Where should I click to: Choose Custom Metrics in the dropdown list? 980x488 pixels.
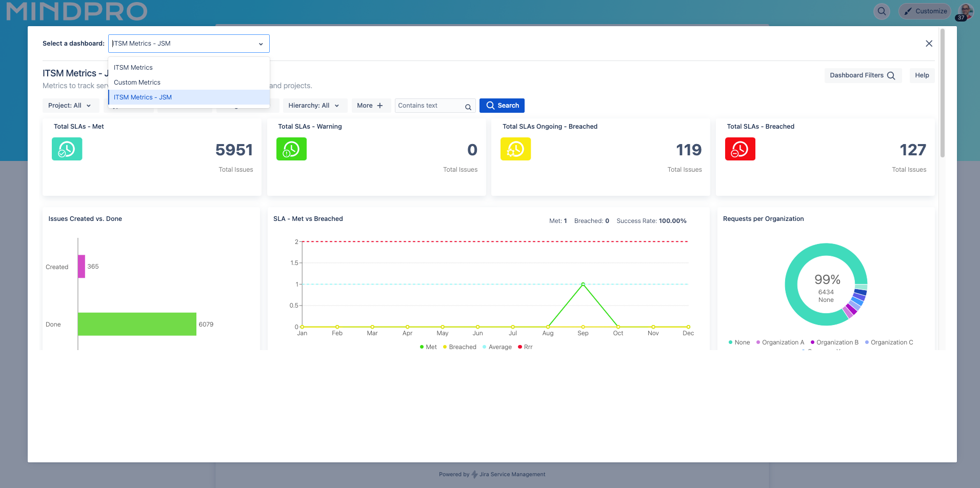[137, 82]
